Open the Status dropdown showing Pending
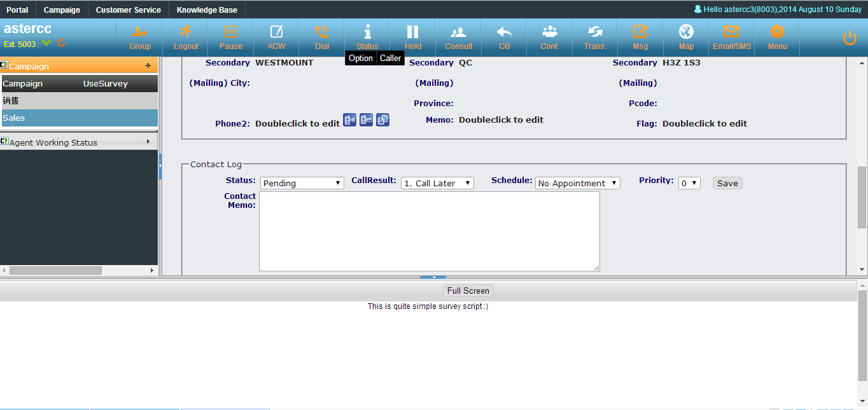 coord(302,183)
